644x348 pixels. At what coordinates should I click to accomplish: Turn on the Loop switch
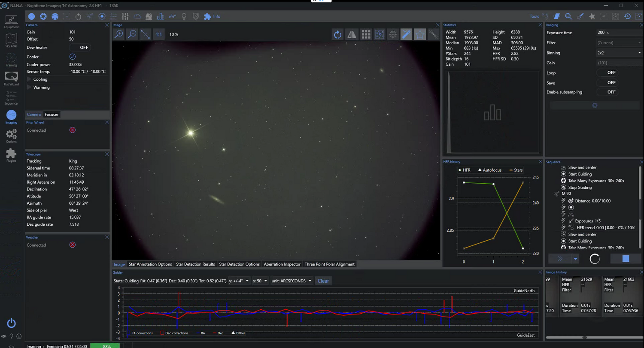pyautogui.click(x=608, y=73)
